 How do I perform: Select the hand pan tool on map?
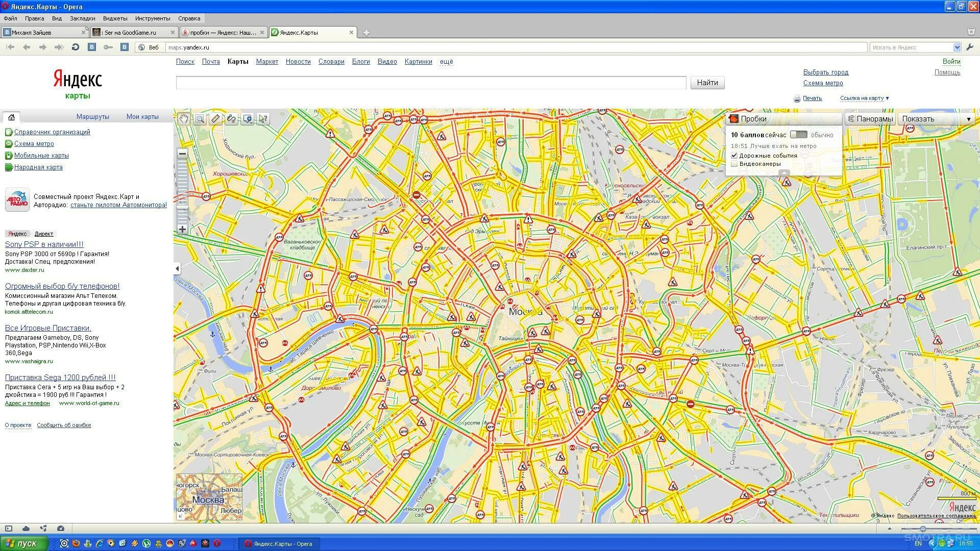click(x=184, y=119)
